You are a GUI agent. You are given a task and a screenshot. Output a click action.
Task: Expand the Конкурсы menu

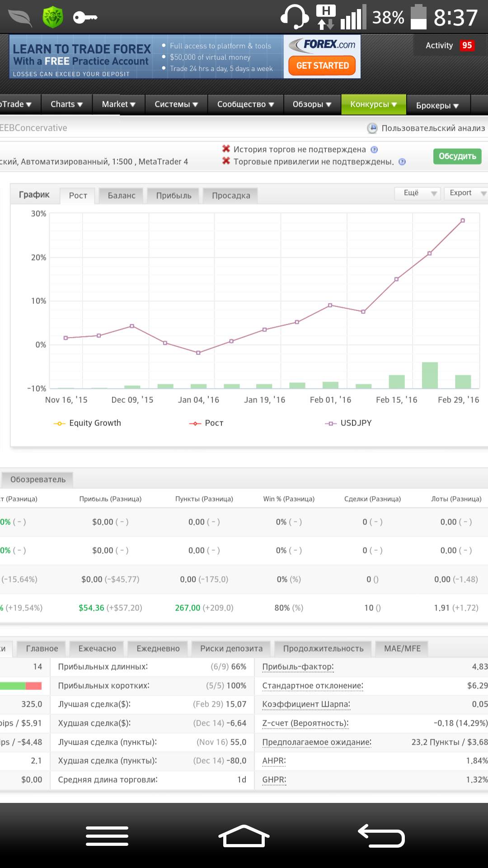374,104
